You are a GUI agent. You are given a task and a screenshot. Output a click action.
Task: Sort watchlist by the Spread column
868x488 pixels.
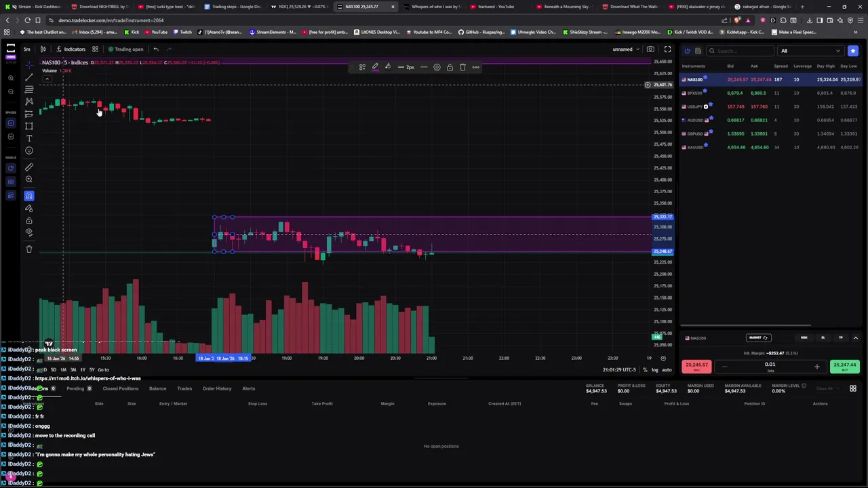(x=781, y=66)
